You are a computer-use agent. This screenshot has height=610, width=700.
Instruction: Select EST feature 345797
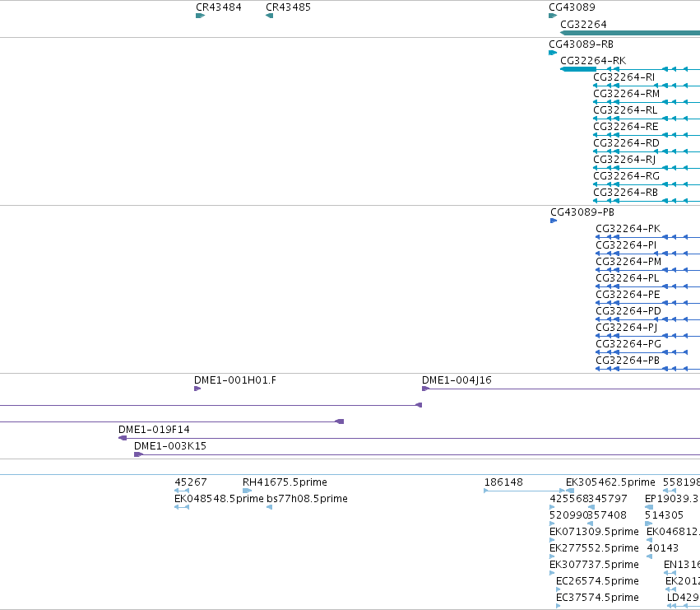[608, 499]
